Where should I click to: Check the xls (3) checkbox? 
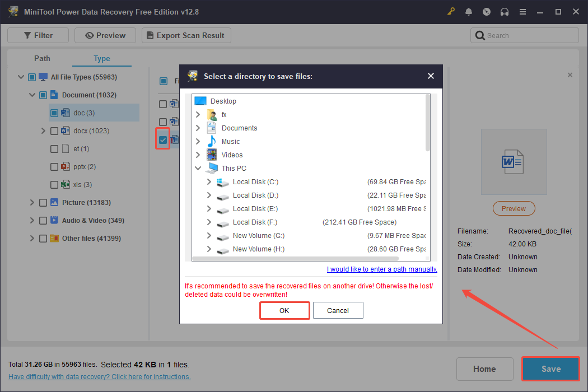54,185
